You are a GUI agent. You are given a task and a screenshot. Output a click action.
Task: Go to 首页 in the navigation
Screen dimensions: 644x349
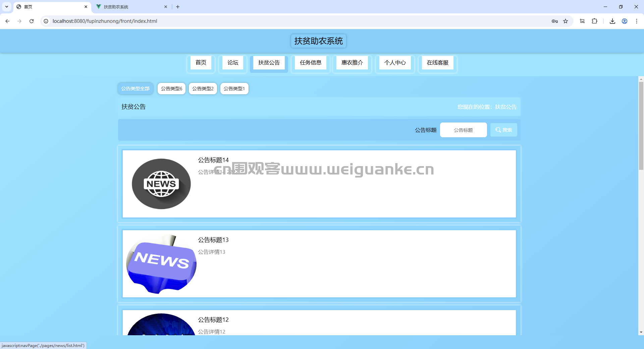(201, 63)
